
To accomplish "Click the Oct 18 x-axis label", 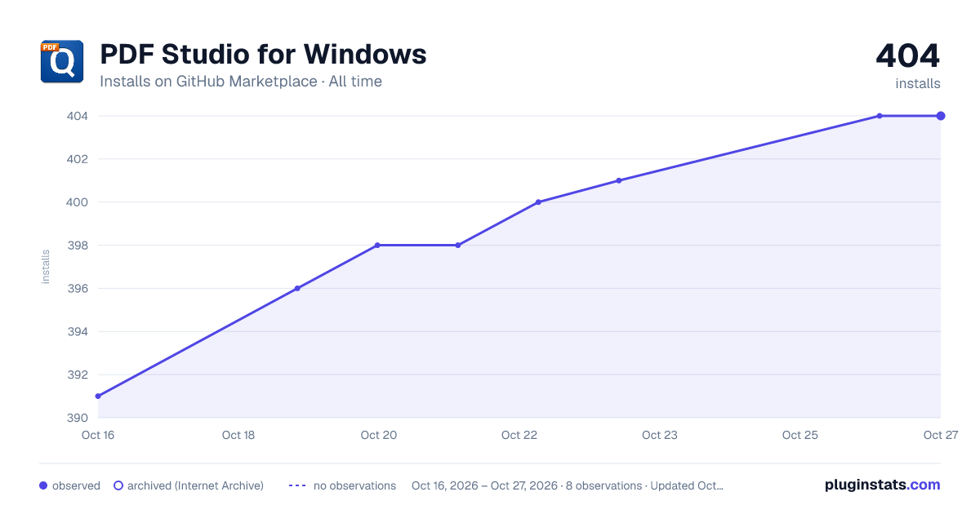I will 238,435.
